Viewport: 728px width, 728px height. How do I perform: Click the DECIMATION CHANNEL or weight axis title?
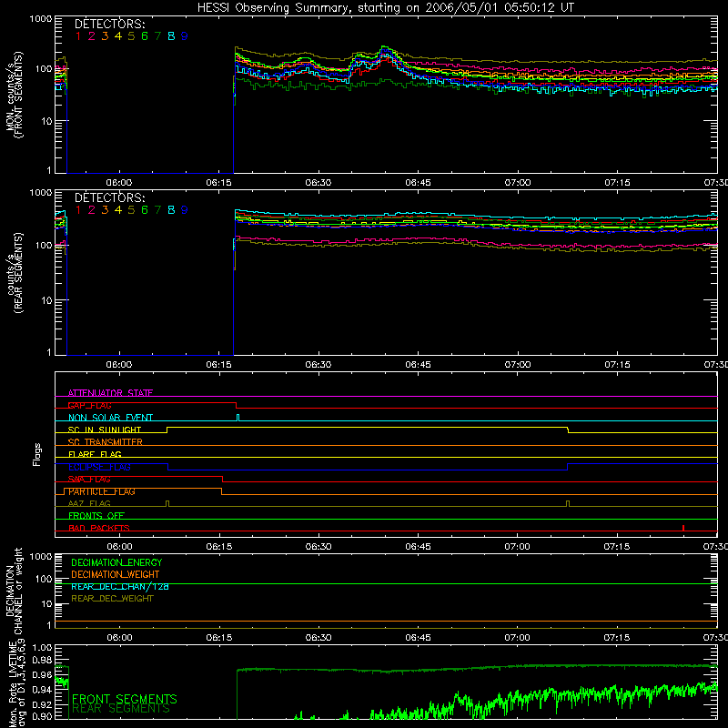tap(14, 591)
